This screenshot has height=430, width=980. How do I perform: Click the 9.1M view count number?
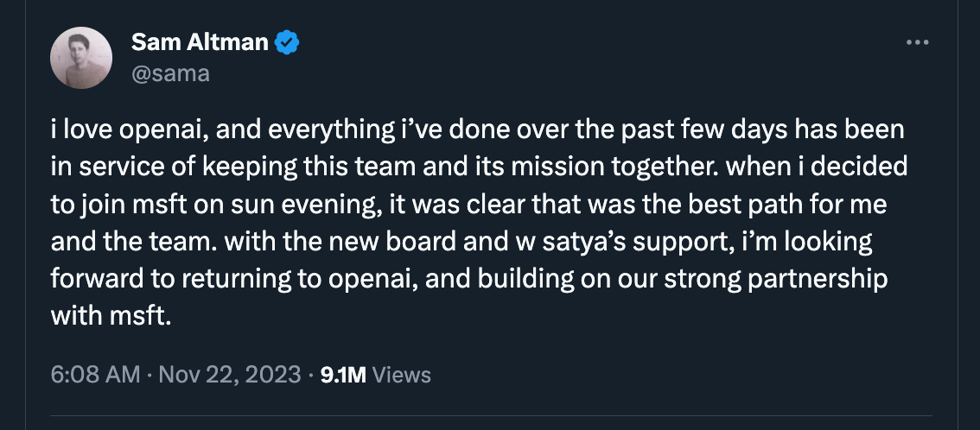343,375
